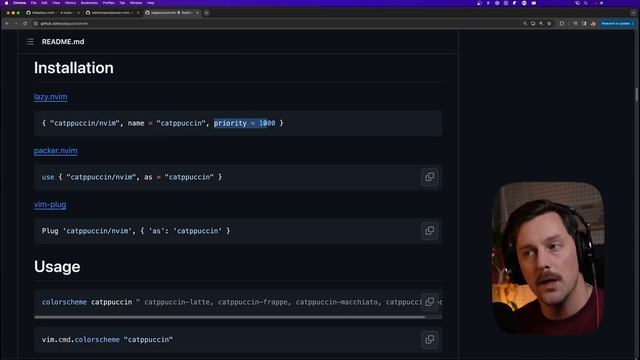Click the webcam video overlay
The image size is (640, 360).
tap(548, 258)
